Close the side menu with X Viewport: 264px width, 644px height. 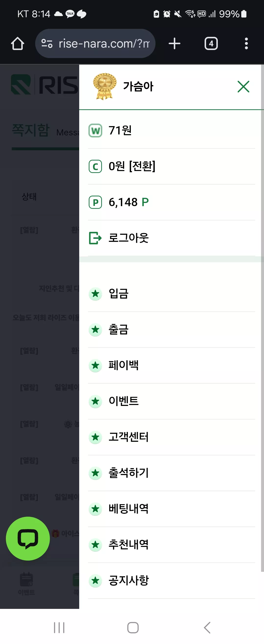243,87
